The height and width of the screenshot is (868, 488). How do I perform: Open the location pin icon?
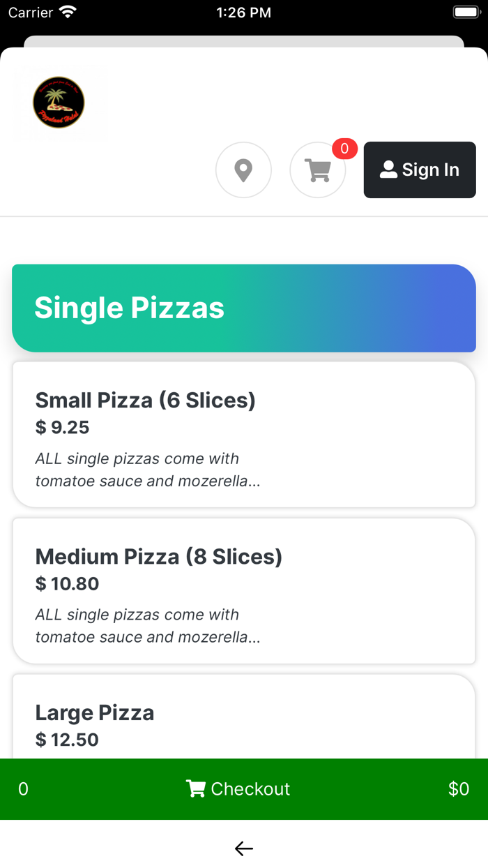[x=243, y=170]
